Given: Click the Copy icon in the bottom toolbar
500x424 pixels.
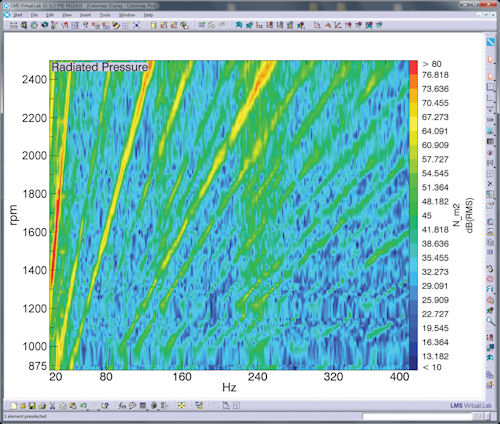Looking at the screenshot, I should click(x=63, y=406).
